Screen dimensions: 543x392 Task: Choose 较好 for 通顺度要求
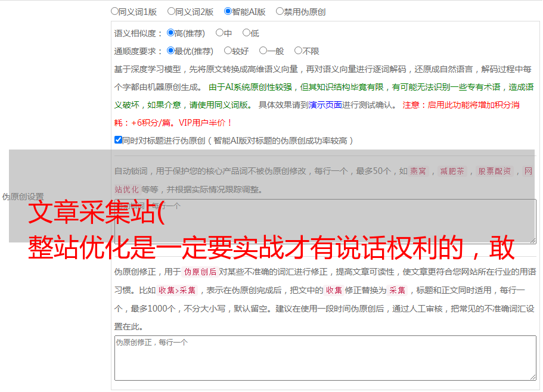(x=228, y=51)
